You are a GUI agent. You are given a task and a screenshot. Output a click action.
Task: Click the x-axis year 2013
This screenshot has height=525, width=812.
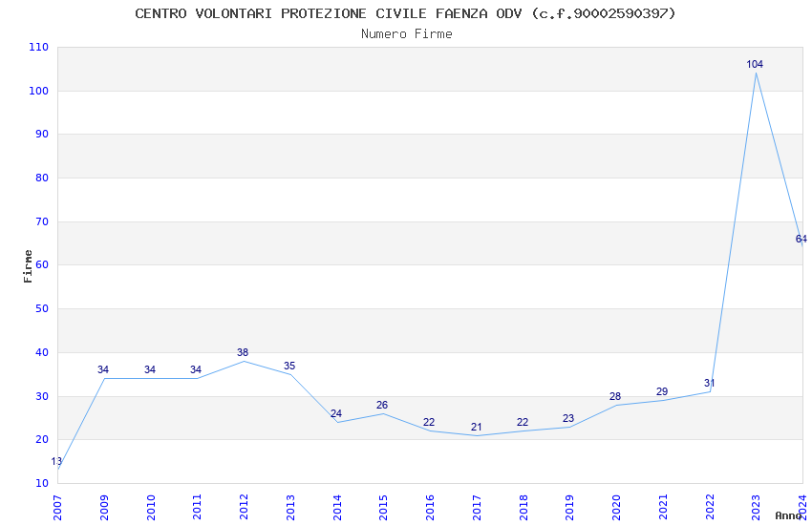(x=290, y=508)
